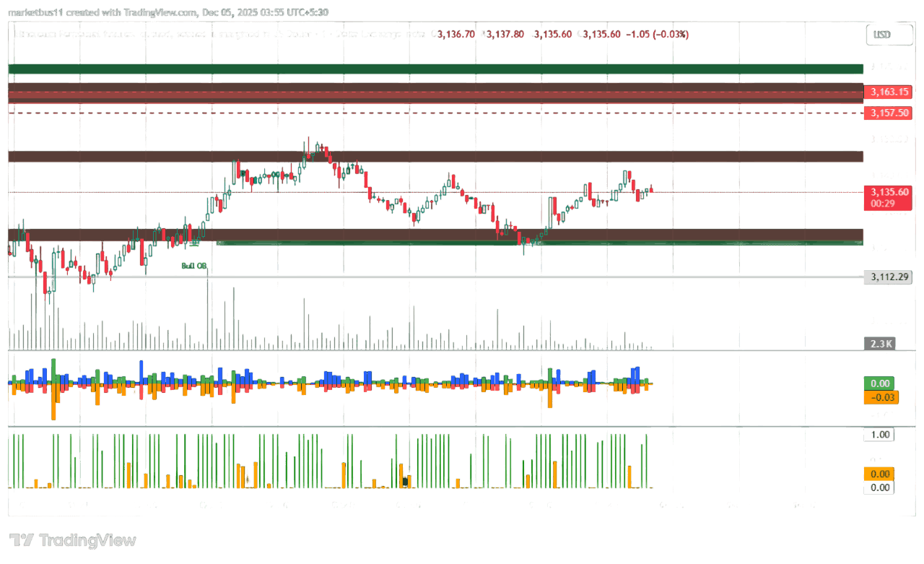Image resolution: width=924 pixels, height=564 pixels.
Task: Click the 3,163.15 red price label
Action: (x=888, y=92)
